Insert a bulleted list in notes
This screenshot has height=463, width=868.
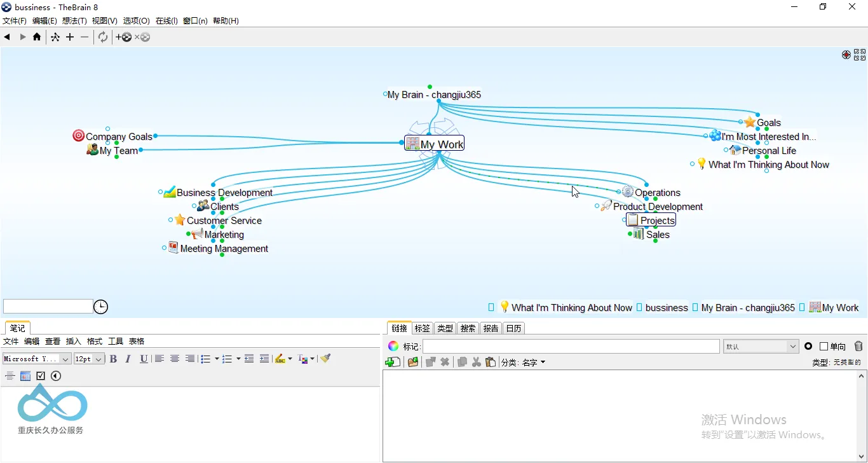click(206, 359)
